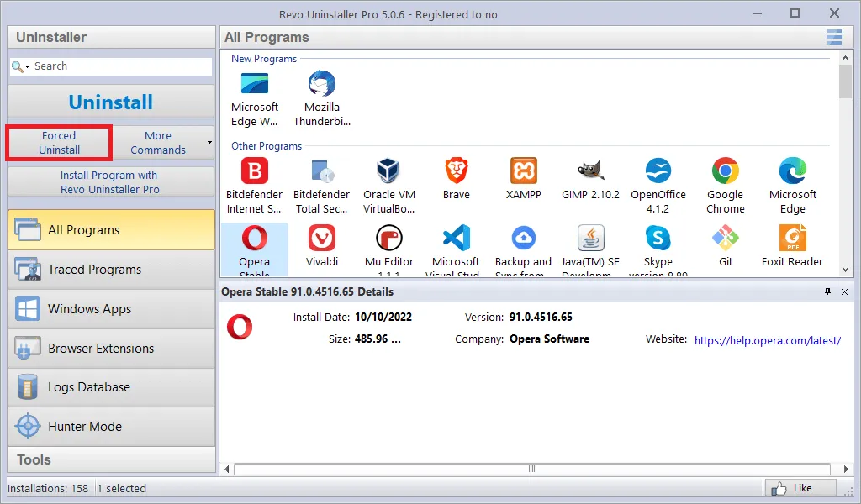This screenshot has width=861, height=504.
Task: Select the Microsoft Edge WebView program icon
Action: (x=255, y=84)
